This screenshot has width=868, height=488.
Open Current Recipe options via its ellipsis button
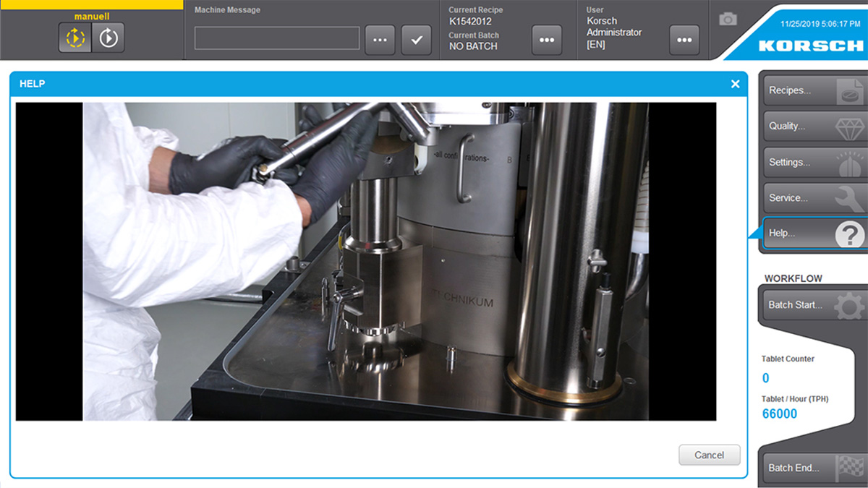point(547,41)
